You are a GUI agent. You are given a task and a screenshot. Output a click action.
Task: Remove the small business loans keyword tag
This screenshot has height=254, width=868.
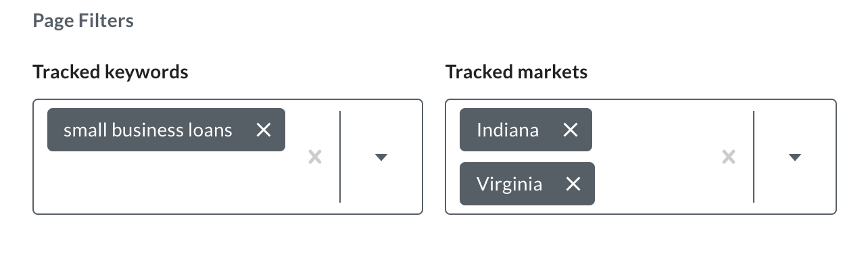(264, 130)
